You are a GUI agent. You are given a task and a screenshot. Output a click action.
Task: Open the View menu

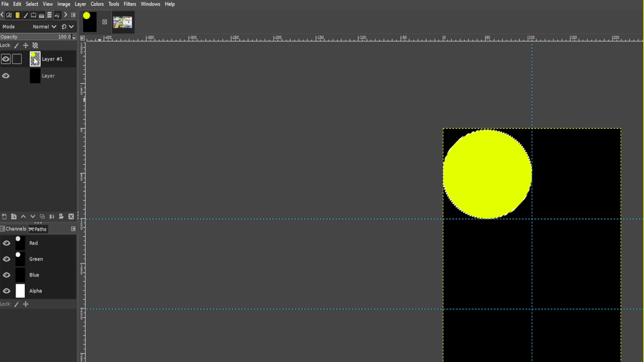pyautogui.click(x=48, y=4)
